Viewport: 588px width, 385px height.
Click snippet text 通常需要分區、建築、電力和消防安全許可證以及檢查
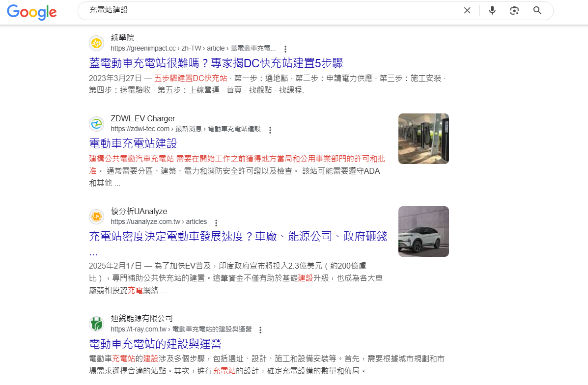tap(199, 171)
